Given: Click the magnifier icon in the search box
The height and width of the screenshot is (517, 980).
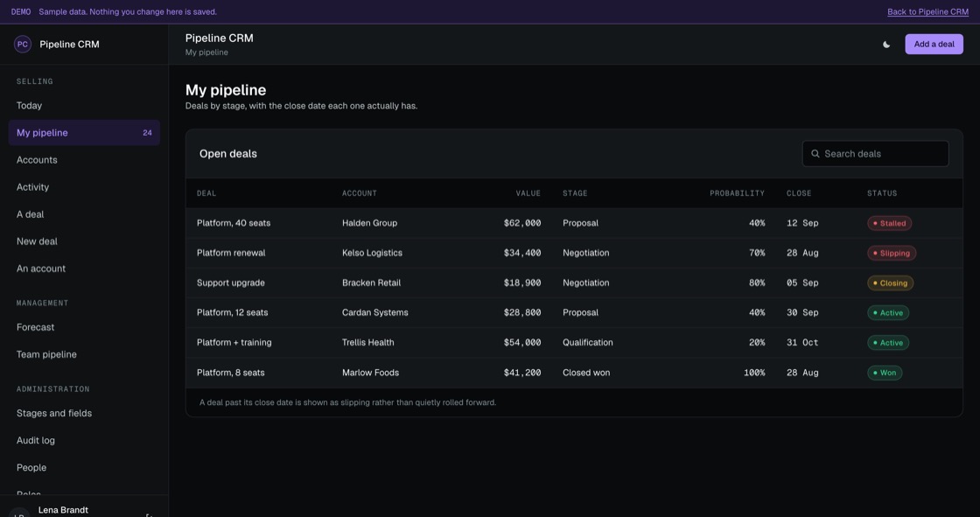Looking at the screenshot, I should 815,154.
